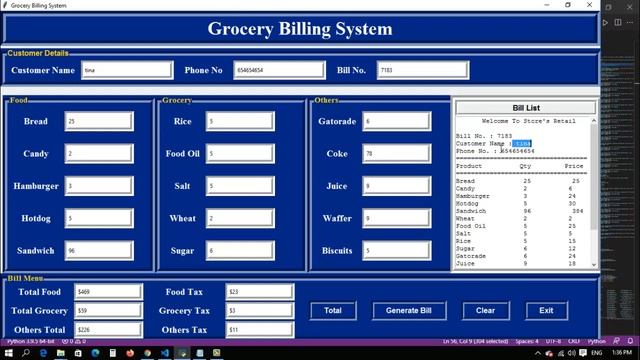Screen dimensions: 640x360
Task: Select the Food Oil quantity field
Action: (240, 153)
